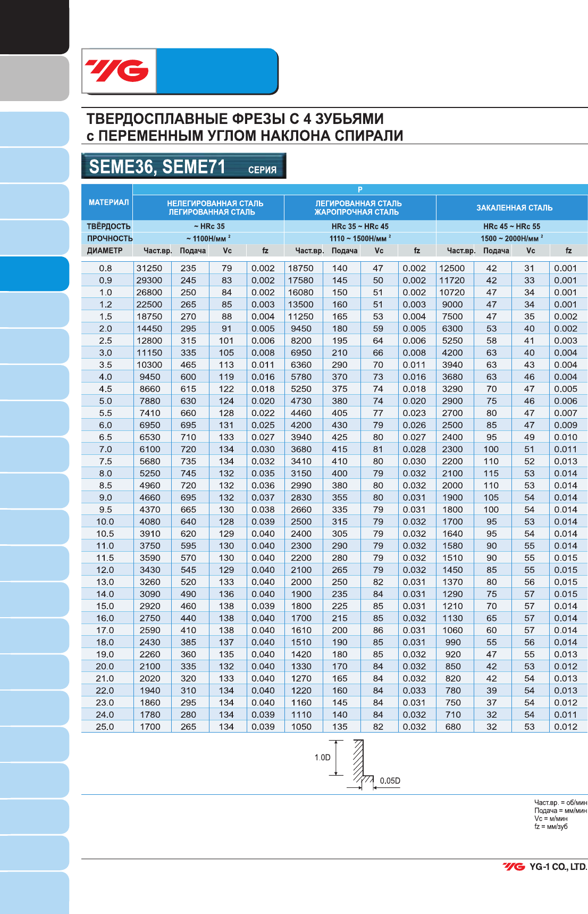The image size is (588, 914).
Task: Click the '17580' spindle speed value
Action: click(x=301, y=280)
